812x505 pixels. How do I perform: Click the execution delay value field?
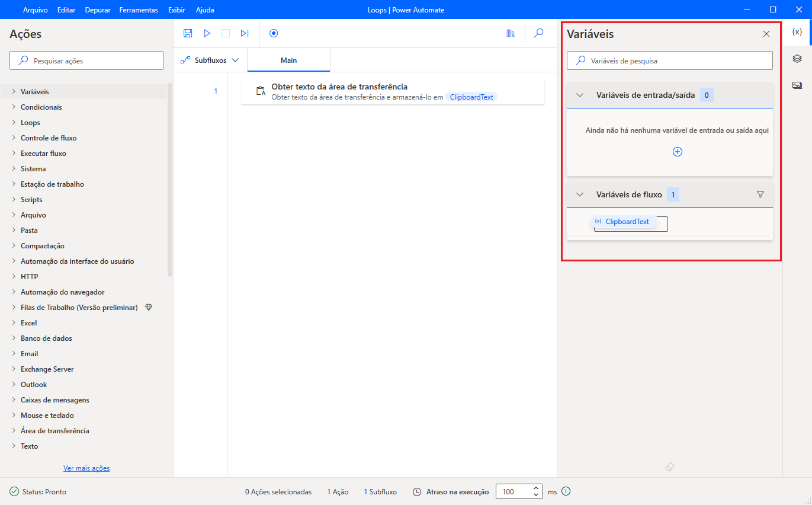click(513, 492)
